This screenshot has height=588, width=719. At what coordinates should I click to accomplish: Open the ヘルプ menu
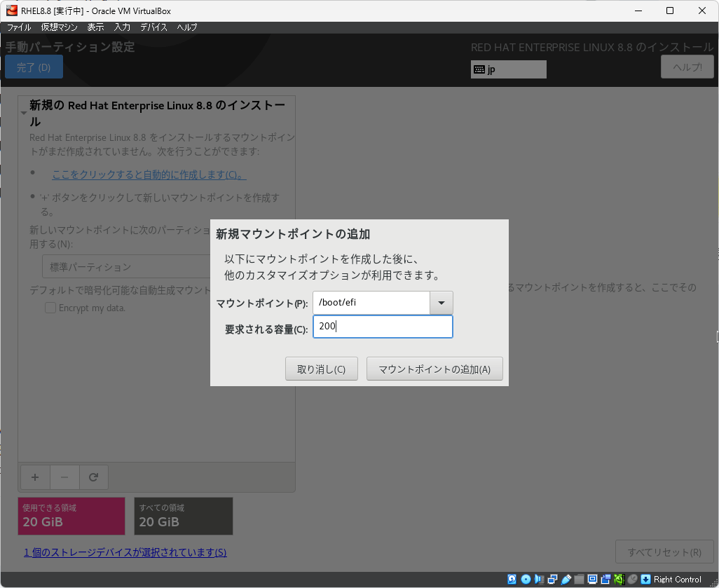tap(187, 27)
